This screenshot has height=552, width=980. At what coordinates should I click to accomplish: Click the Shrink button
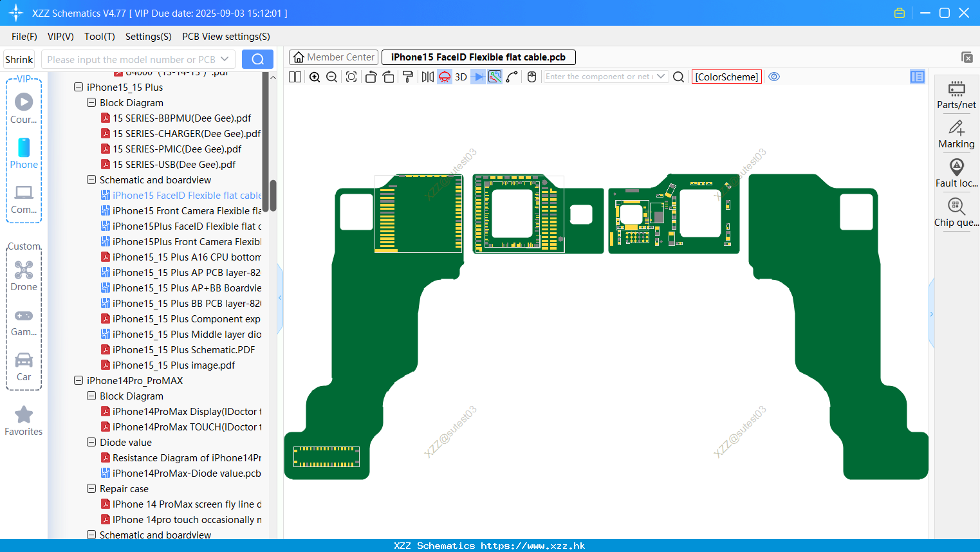19,59
